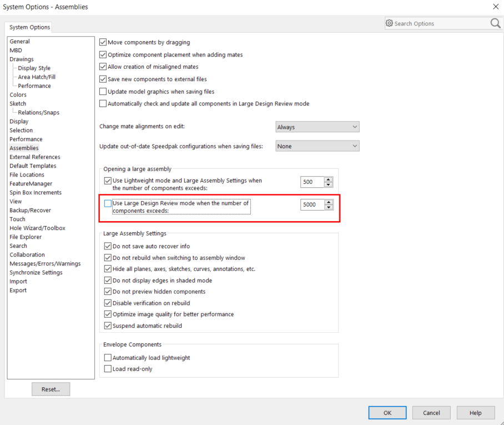Toggle Hide all planes, axes, sketches checkbox
Screen dimensions: 504x425
108,269
